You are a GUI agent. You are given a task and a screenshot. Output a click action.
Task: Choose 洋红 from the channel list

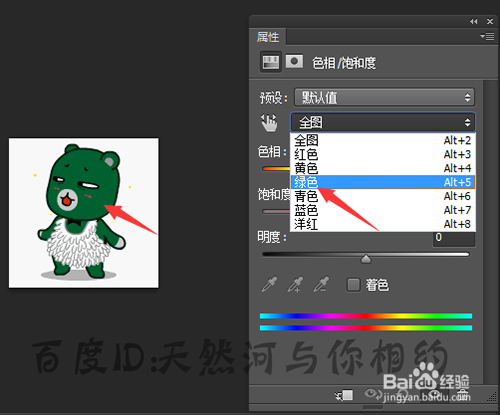[x=383, y=224]
